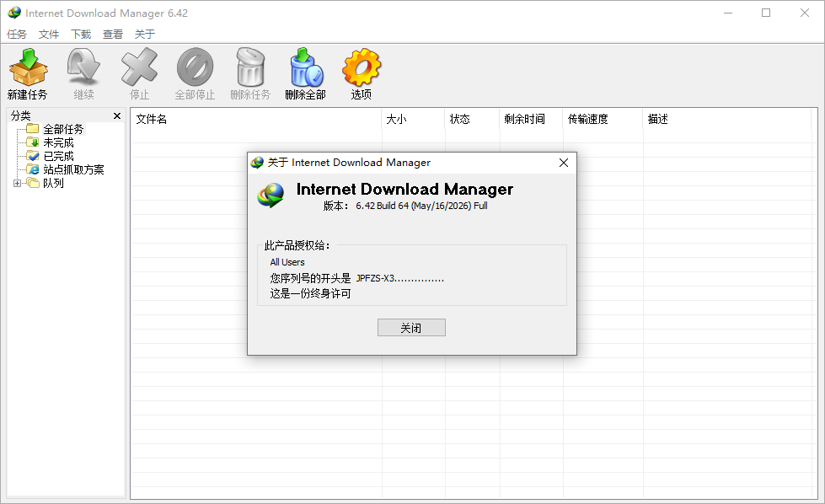
Task: Sort by 大小 column header
Action: (x=414, y=119)
